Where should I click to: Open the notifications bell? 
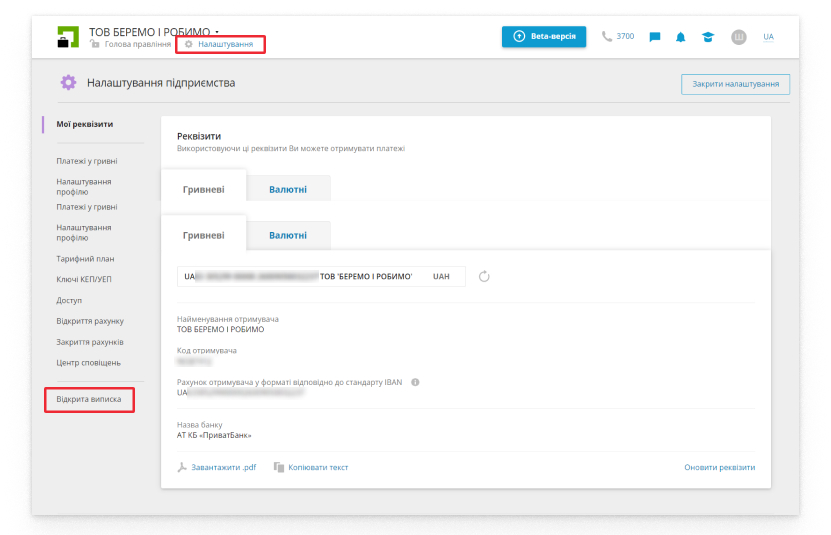coord(681,37)
